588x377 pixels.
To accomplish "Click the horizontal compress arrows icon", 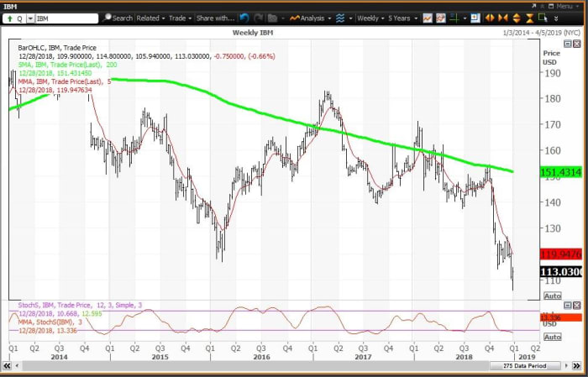I will pyautogui.click(x=505, y=17).
